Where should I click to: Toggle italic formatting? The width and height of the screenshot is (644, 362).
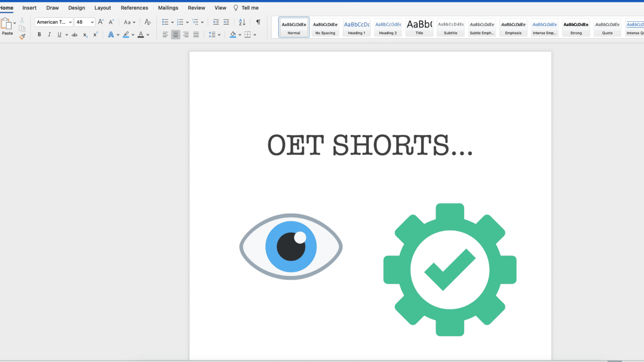click(x=49, y=35)
